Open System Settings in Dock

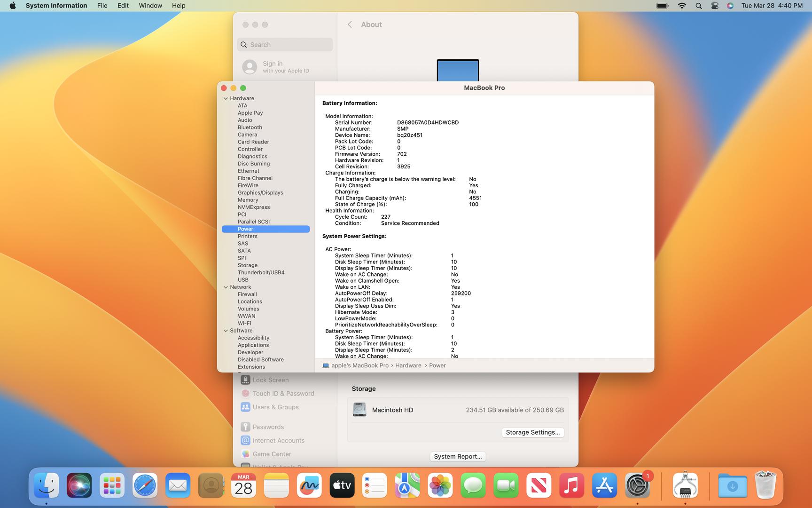pyautogui.click(x=637, y=485)
